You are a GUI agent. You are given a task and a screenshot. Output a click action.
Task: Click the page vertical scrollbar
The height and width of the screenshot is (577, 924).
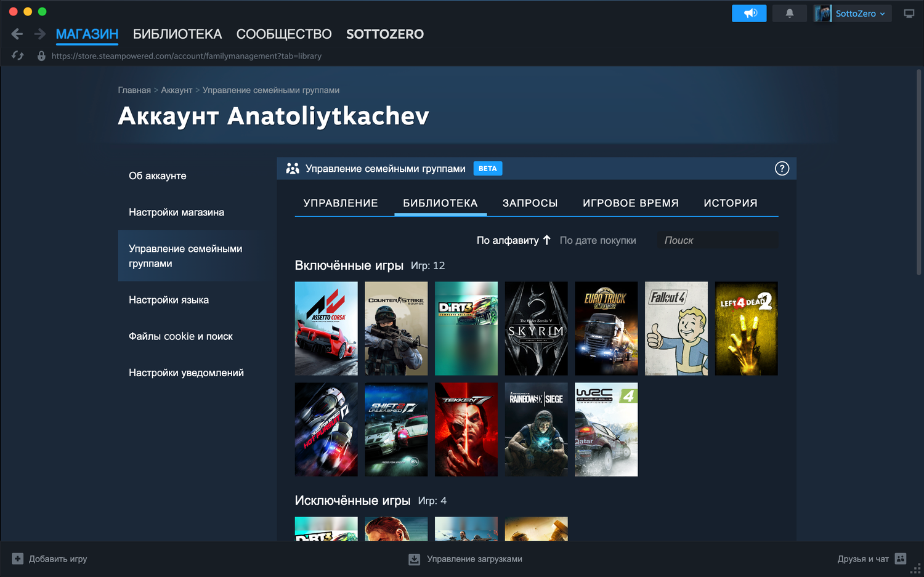tap(919, 172)
